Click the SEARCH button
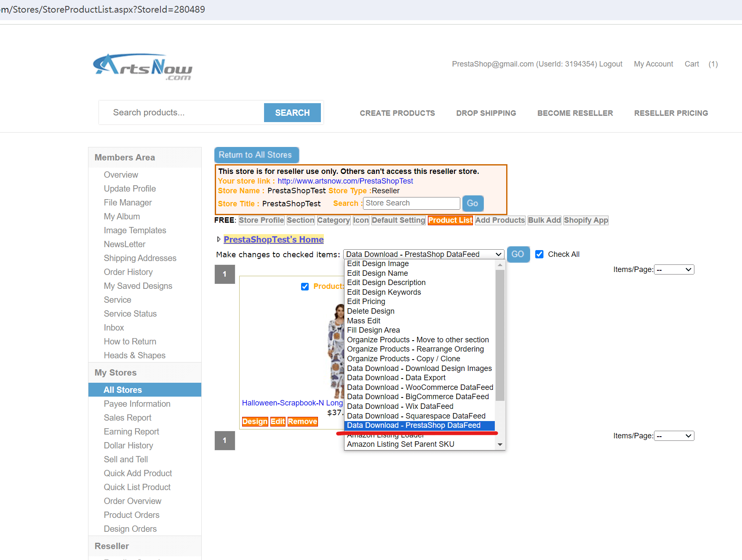The image size is (742, 560). [292, 113]
